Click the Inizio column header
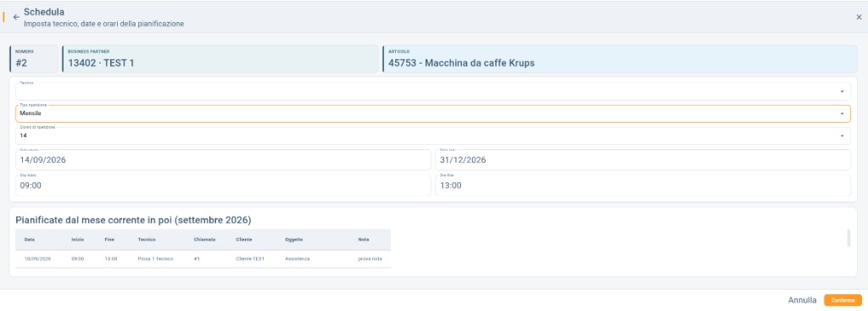The width and height of the screenshot is (868, 311). coord(77,240)
